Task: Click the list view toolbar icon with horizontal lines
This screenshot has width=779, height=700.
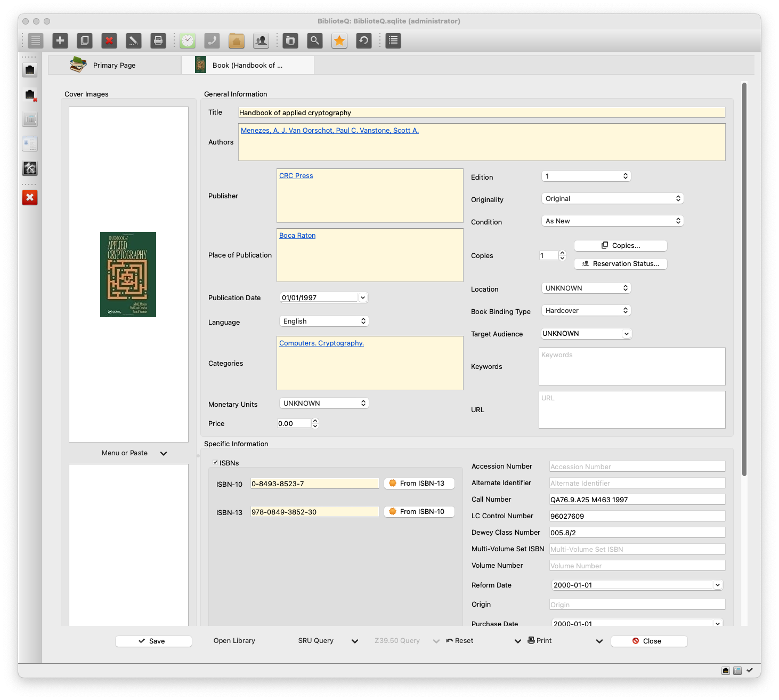Action: pyautogui.click(x=36, y=41)
